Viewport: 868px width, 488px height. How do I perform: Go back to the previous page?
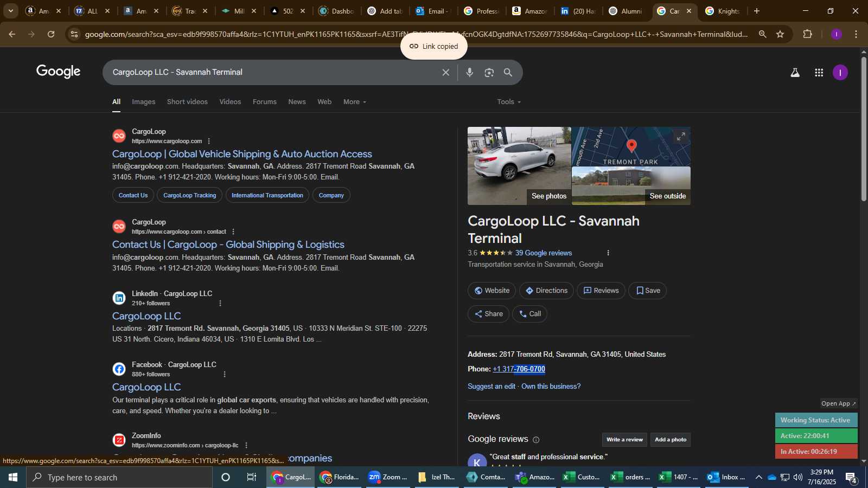point(12,34)
